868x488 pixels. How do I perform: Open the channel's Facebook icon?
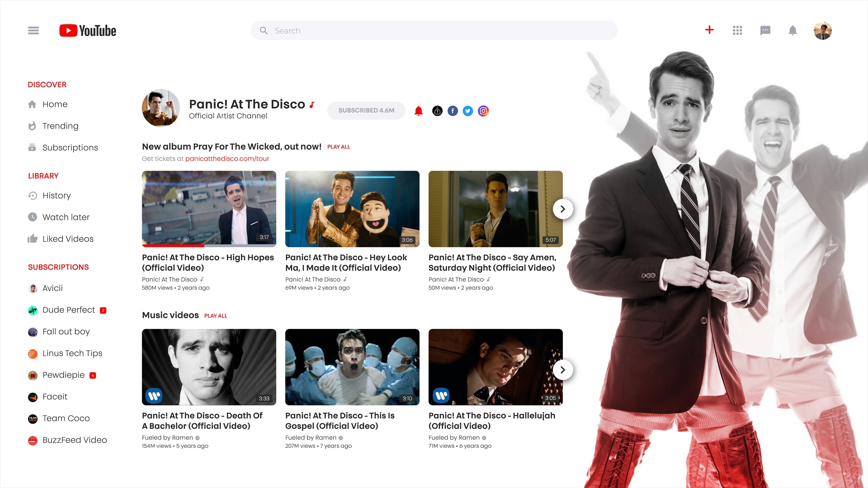453,111
